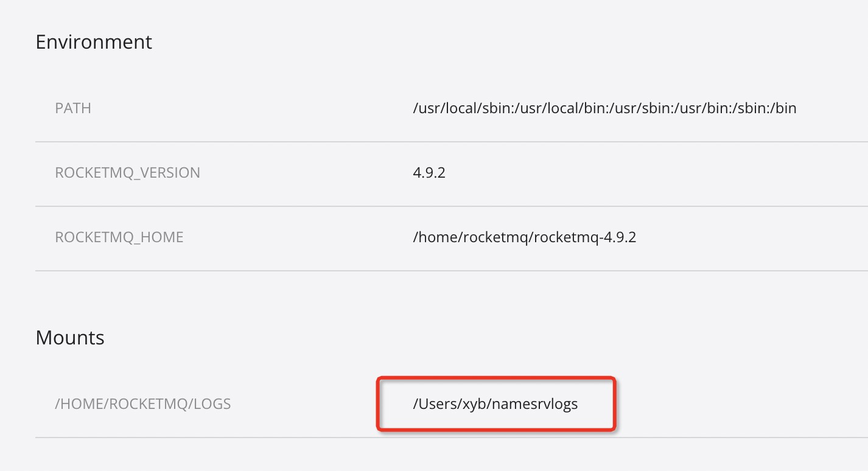868x471 pixels.
Task: Click the ROCKETMQ_HOME row
Action: pyautogui.click(x=426, y=237)
